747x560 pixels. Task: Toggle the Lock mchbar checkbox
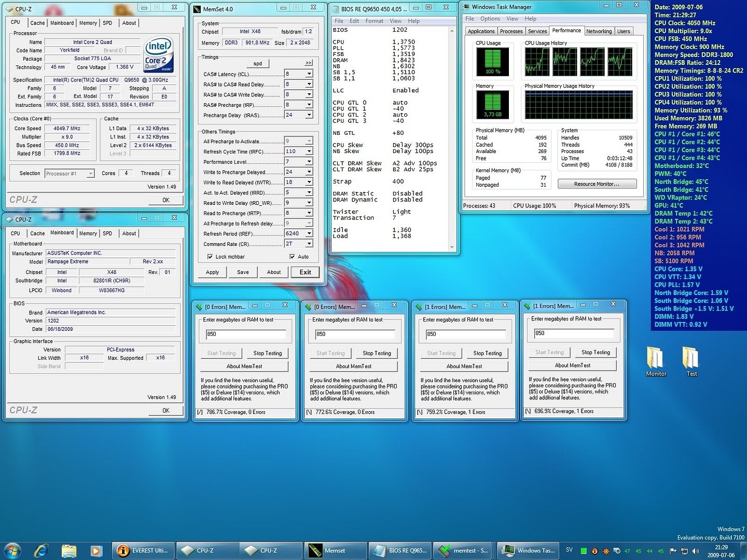pyautogui.click(x=210, y=257)
